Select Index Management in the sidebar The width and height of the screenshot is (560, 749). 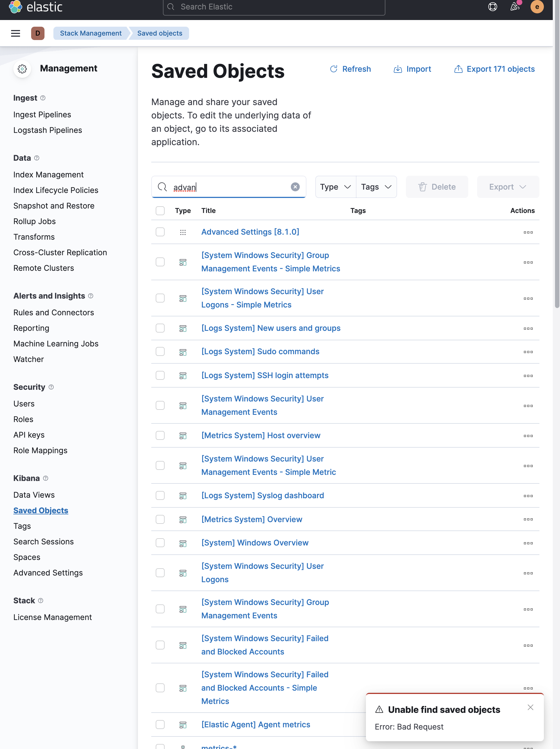click(48, 174)
